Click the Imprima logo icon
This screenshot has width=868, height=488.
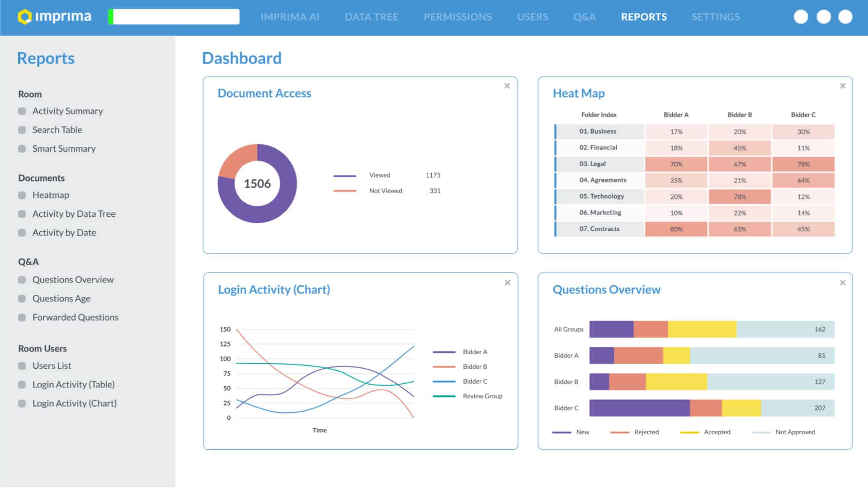pos(25,17)
